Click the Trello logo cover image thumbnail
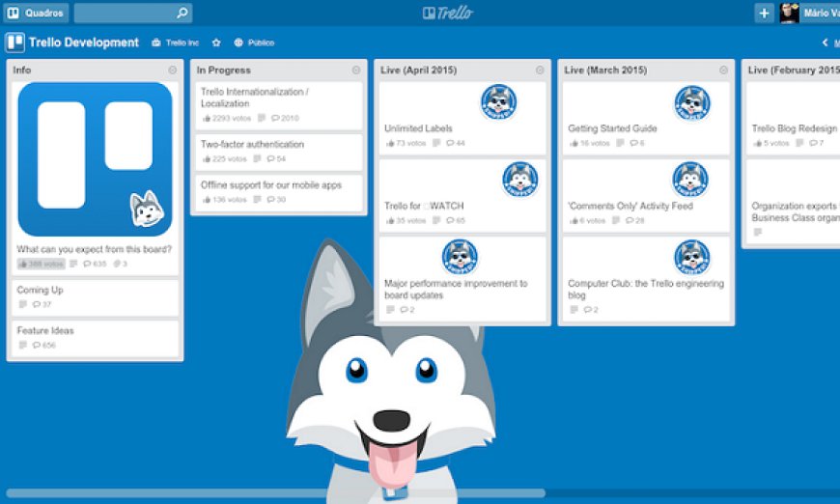 pos(95,159)
